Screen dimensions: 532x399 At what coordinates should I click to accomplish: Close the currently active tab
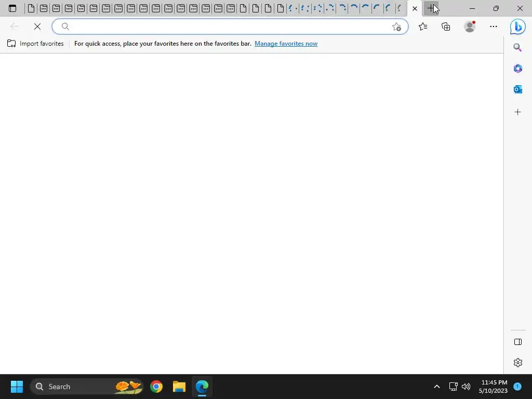(415, 8)
